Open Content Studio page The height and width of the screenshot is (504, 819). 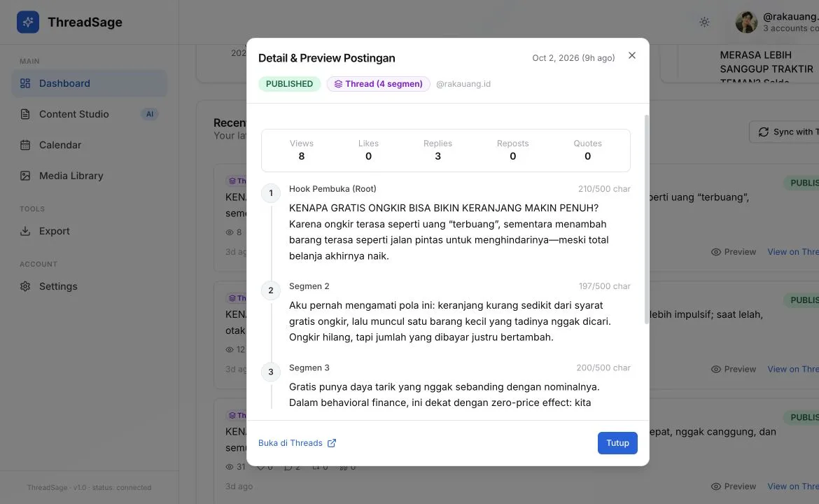tap(90, 114)
